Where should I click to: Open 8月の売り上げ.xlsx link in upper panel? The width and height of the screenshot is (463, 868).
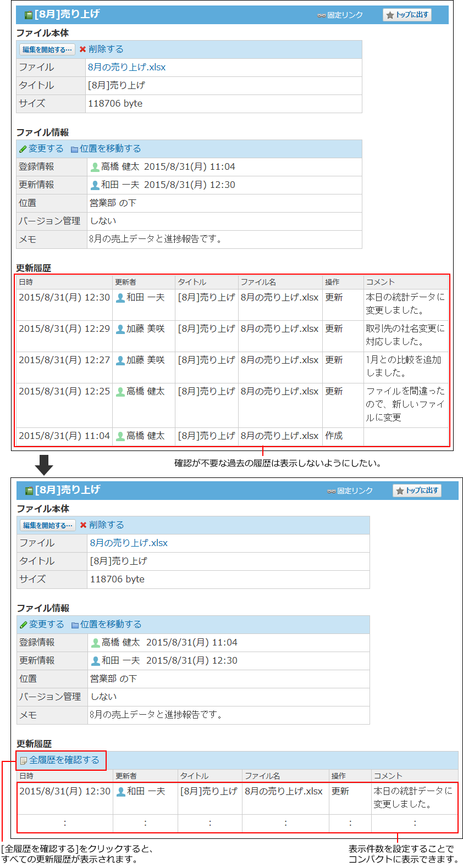coord(127,67)
